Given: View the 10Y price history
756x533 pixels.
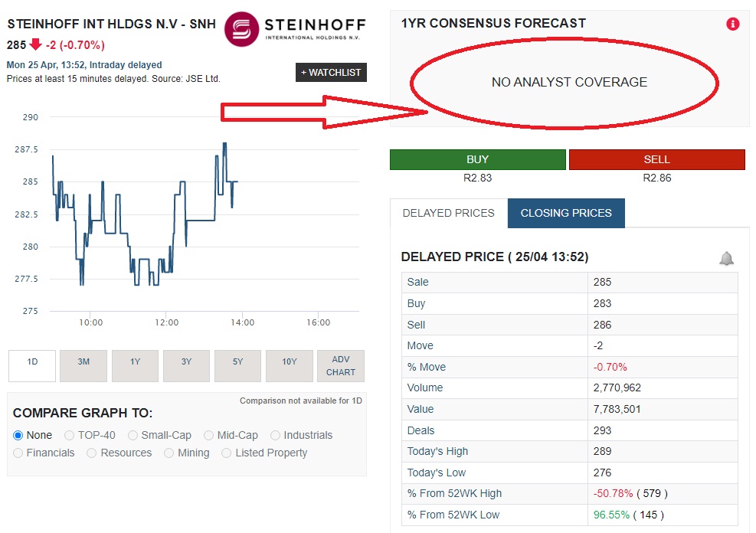Looking at the screenshot, I should coord(290,365).
